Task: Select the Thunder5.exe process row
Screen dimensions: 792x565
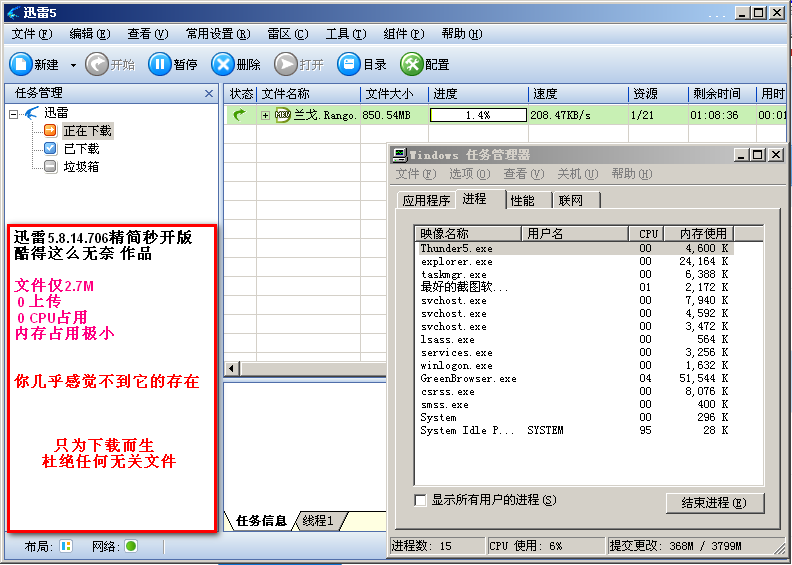Action: (x=574, y=248)
